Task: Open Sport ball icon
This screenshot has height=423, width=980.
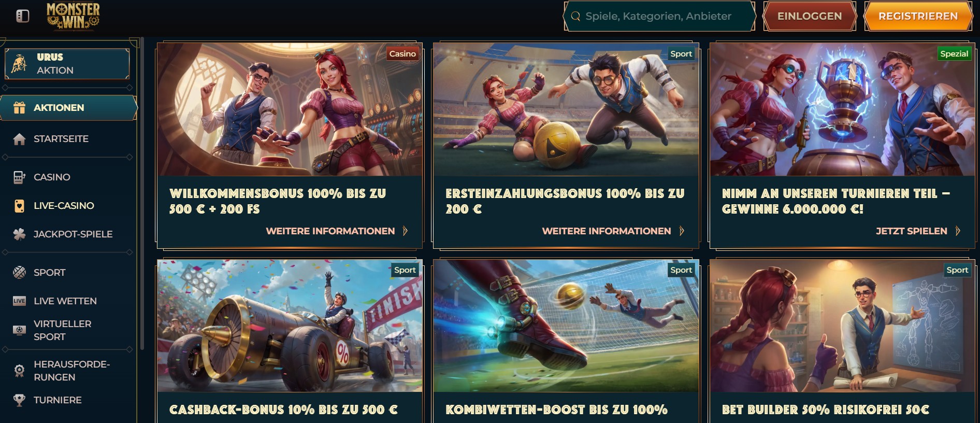Action: coord(19,273)
